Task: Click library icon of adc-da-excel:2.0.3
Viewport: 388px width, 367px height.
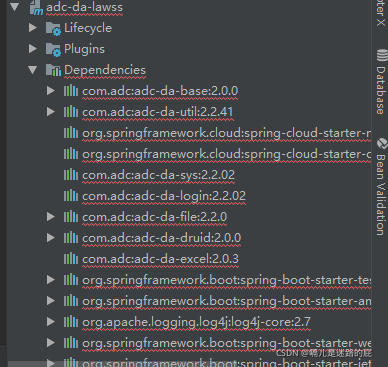Action: click(x=71, y=259)
